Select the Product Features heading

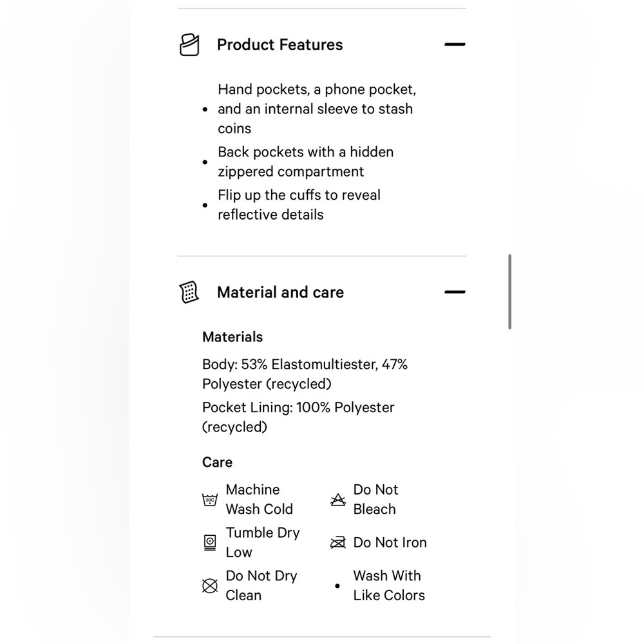click(279, 45)
